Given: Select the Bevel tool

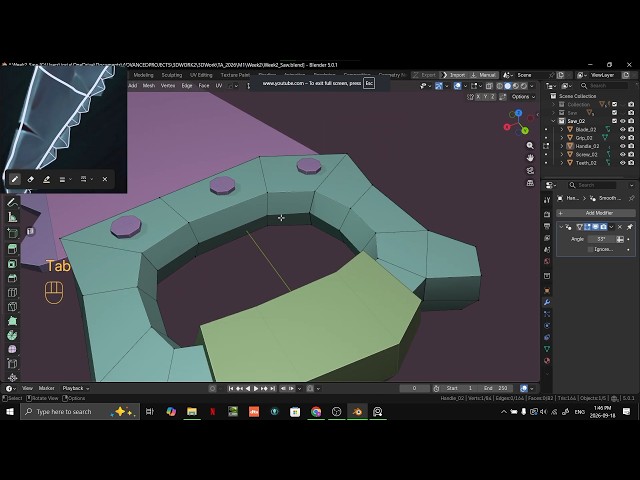Looking at the screenshot, I should coord(12,278).
